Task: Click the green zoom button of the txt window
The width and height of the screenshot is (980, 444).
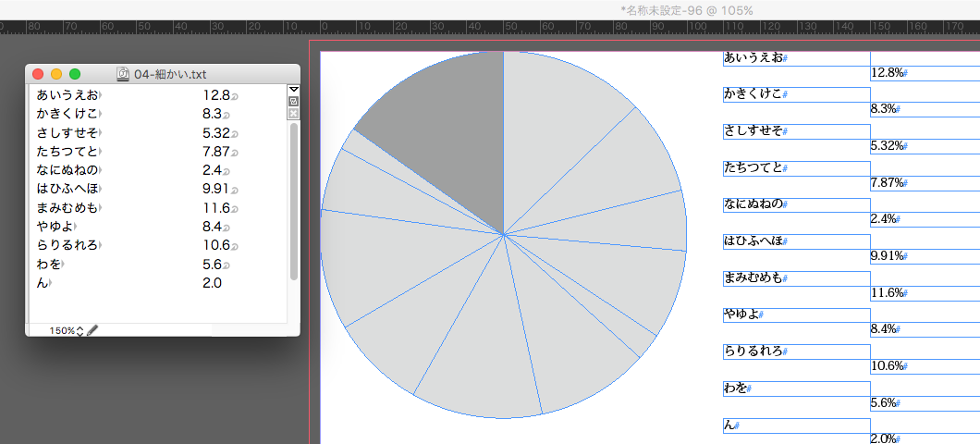Action: coord(75,74)
